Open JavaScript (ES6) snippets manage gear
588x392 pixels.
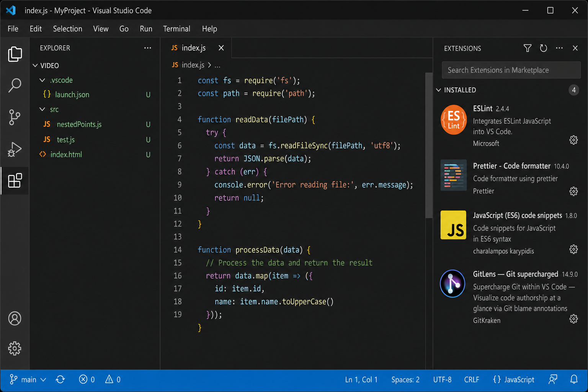point(573,250)
